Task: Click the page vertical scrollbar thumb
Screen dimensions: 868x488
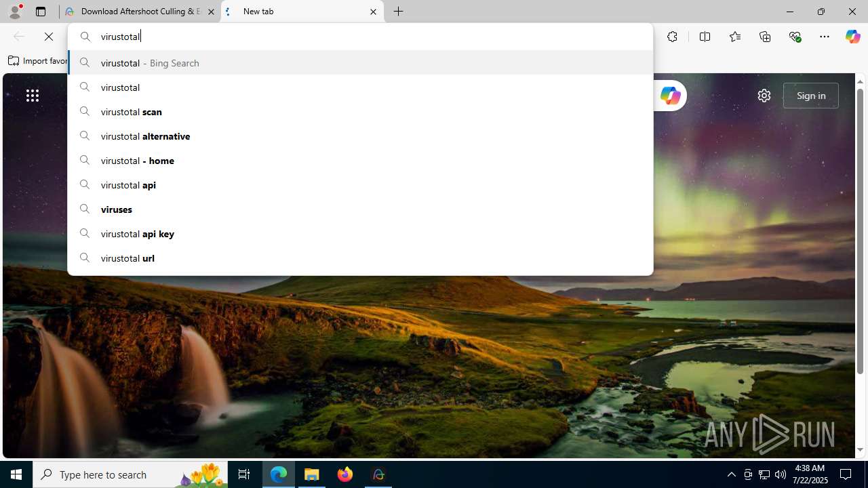Action: point(860,230)
